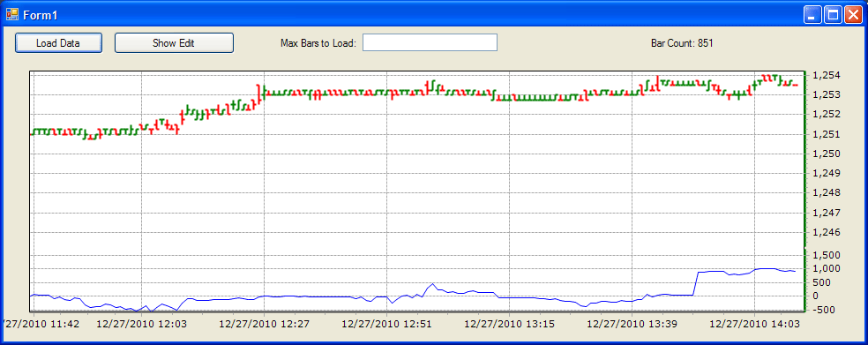Click the Max Bars to Load label
Image resolution: width=868 pixels, height=345 pixels.
pyautogui.click(x=318, y=42)
